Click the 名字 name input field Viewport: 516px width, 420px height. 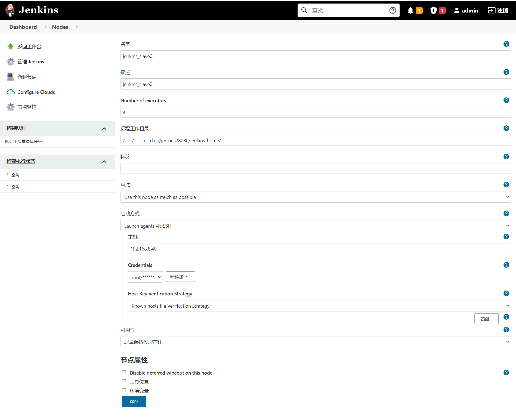316,56
